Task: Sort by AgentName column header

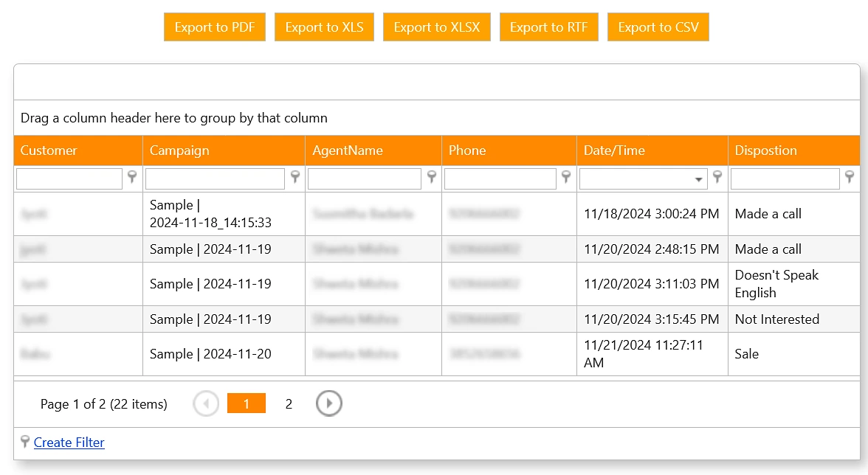Action: click(x=373, y=150)
